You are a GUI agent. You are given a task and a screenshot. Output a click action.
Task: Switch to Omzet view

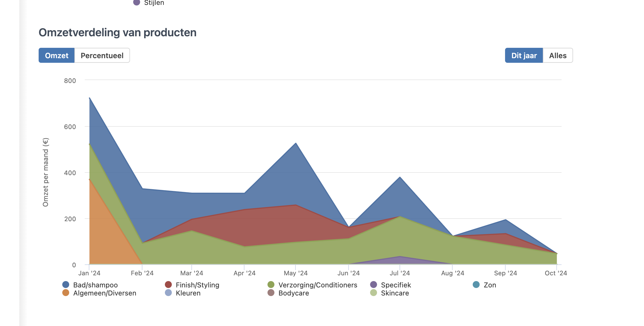click(57, 56)
